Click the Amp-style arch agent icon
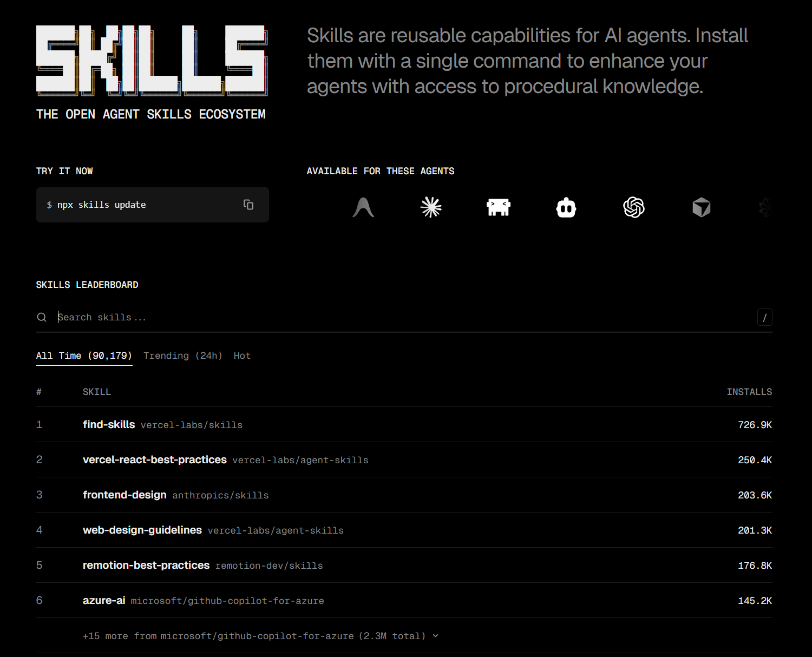 point(363,207)
